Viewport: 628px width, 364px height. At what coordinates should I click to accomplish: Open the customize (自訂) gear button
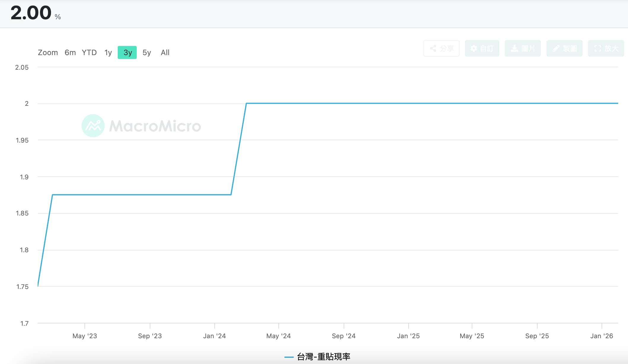point(482,48)
